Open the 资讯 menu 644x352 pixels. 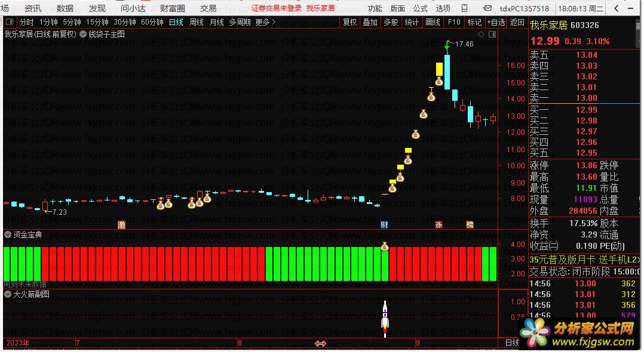(x=33, y=8)
